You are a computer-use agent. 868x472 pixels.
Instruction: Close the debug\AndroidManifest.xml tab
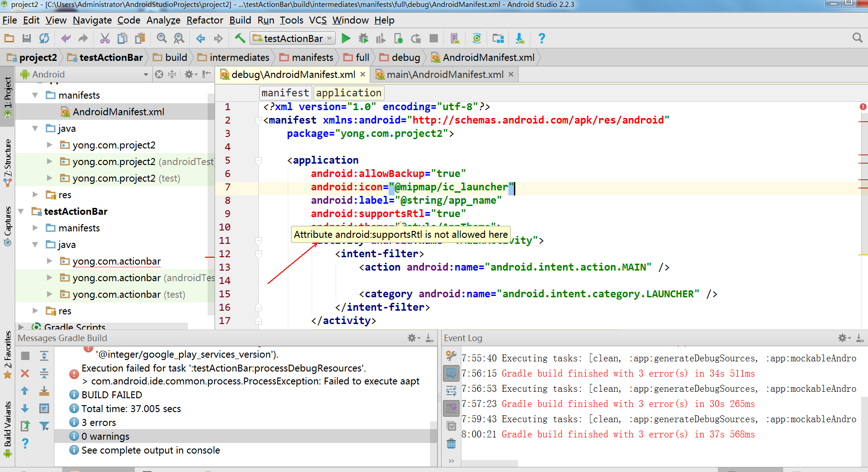tap(363, 74)
